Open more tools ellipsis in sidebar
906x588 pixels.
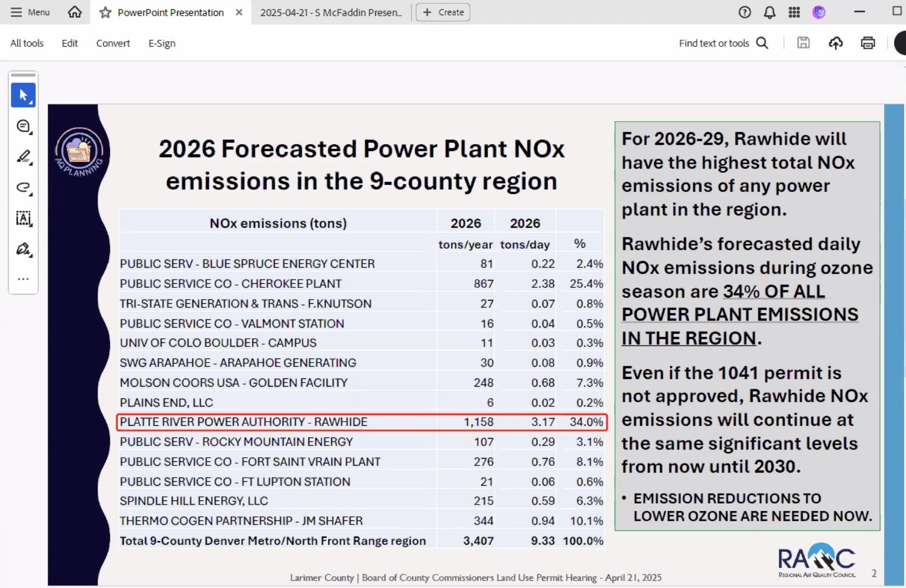click(x=23, y=279)
